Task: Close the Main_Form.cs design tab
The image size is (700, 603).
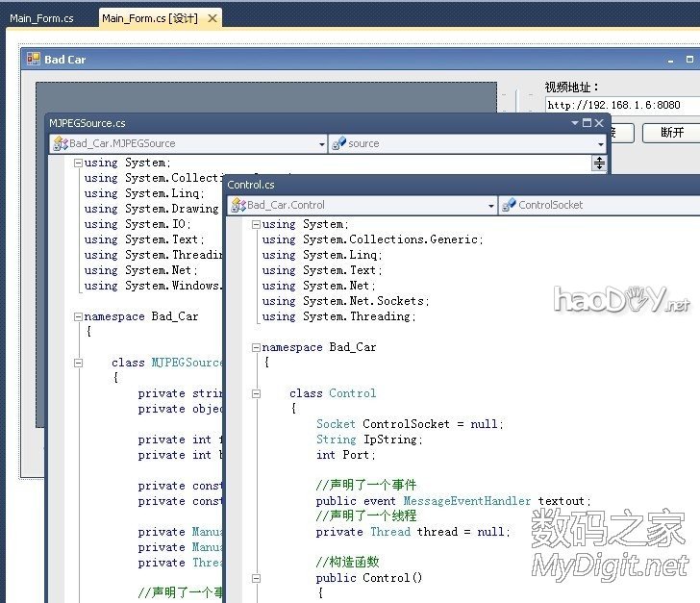Action: click(x=212, y=18)
